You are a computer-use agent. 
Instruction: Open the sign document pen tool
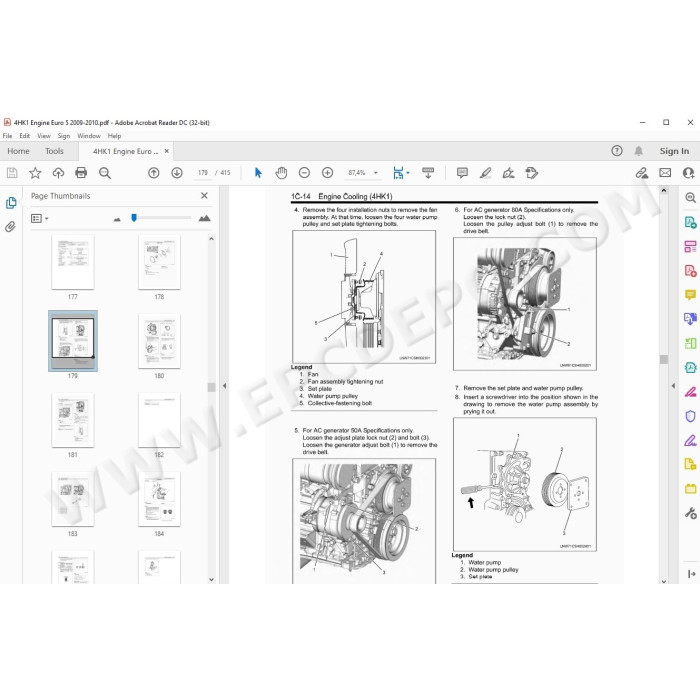pyautogui.click(x=508, y=173)
